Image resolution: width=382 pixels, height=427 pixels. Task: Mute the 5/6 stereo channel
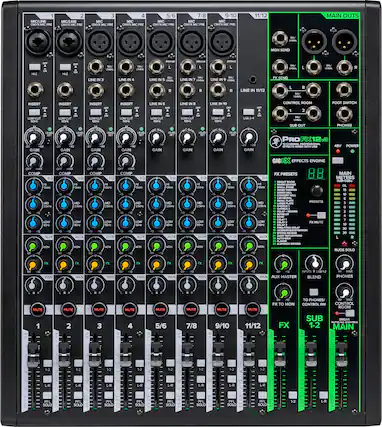pos(160,310)
